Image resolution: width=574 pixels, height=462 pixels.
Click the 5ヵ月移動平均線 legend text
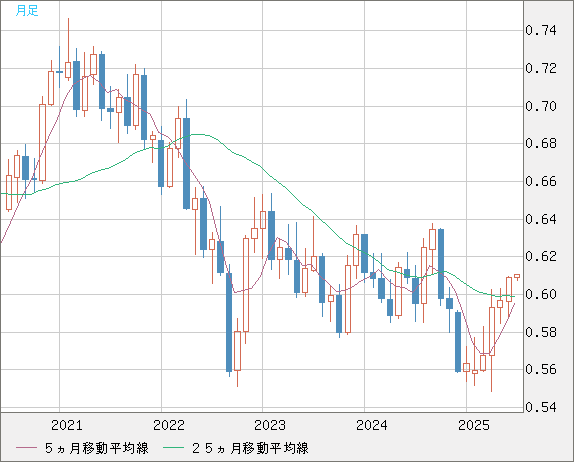97,448
